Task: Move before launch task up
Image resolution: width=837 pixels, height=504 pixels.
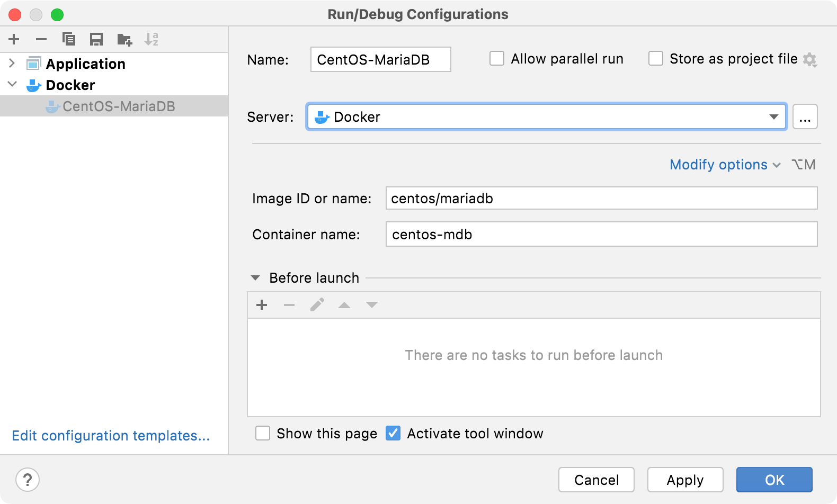Action: pyautogui.click(x=344, y=305)
